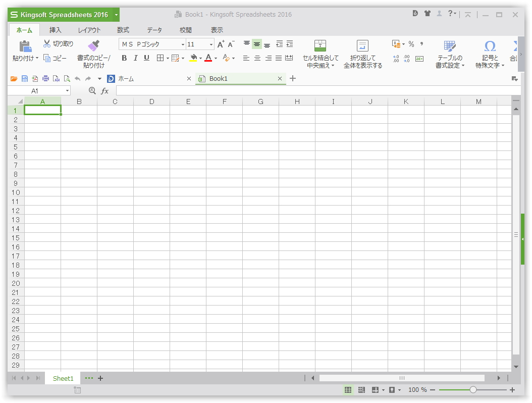Select the percent style icon
The height and width of the screenshot is (403, 532).
pos(411,44)
